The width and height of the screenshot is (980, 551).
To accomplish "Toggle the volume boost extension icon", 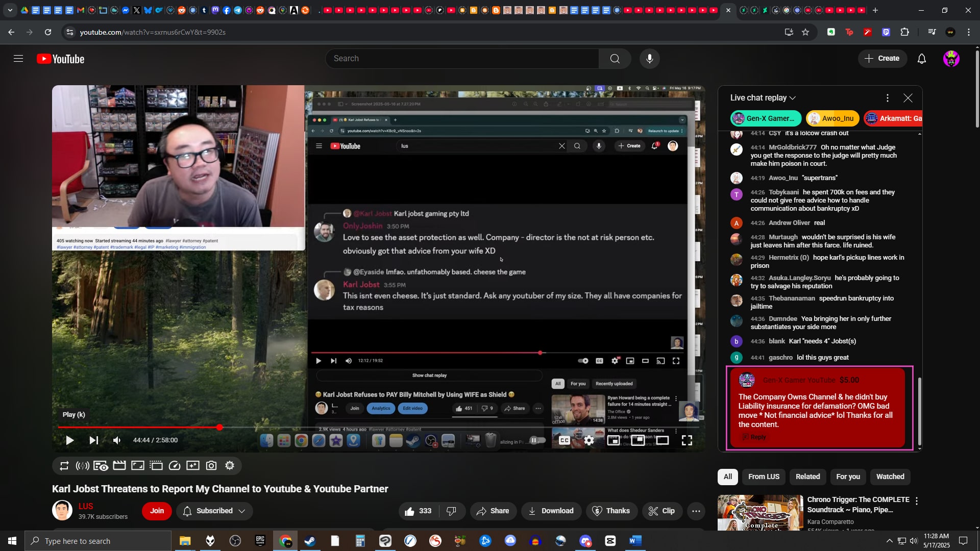I will (x=82, y=466).
